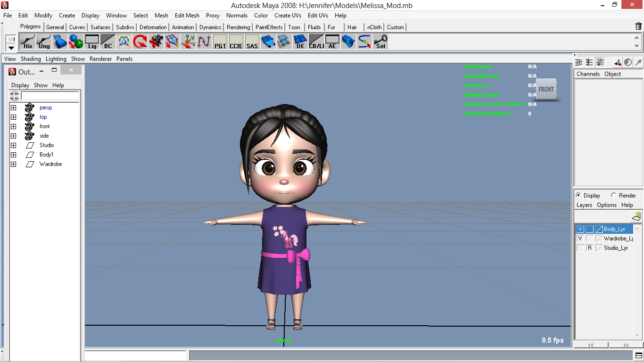Click the command line input field

tap(136, 355)
